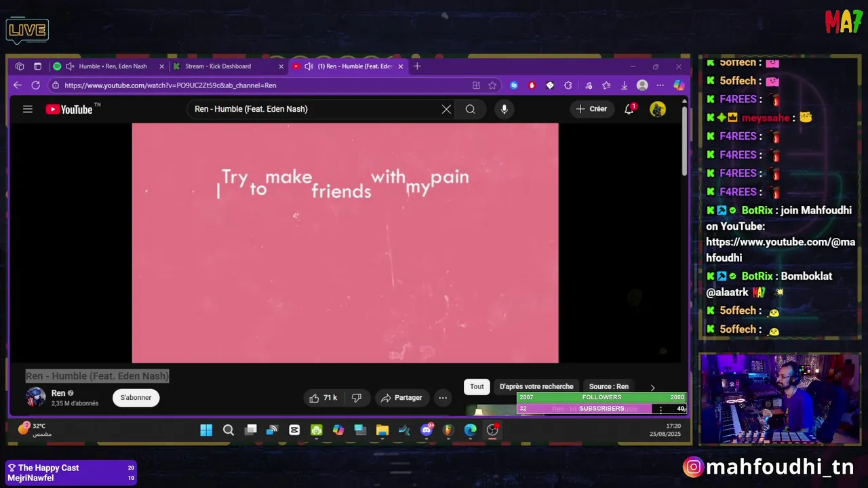Click the video title Ren - Humble
This screenshot has height=488, width=868.
click(97, 376)
